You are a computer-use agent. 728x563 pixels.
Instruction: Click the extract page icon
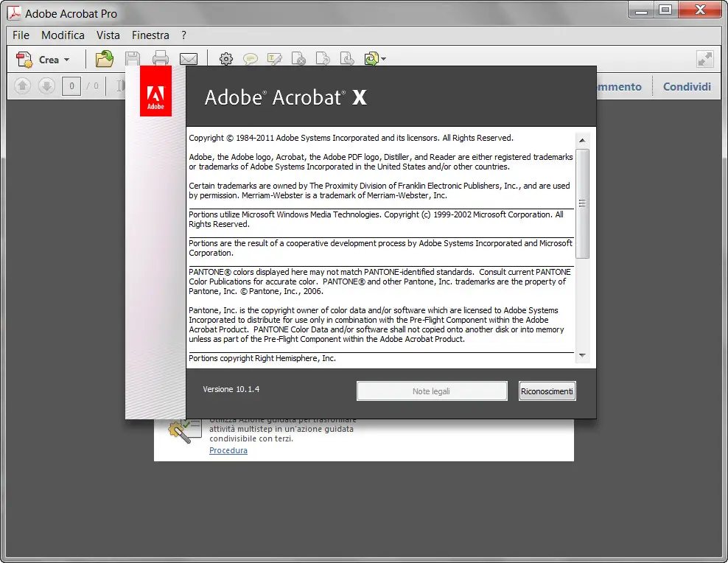(x=347, y=59)
